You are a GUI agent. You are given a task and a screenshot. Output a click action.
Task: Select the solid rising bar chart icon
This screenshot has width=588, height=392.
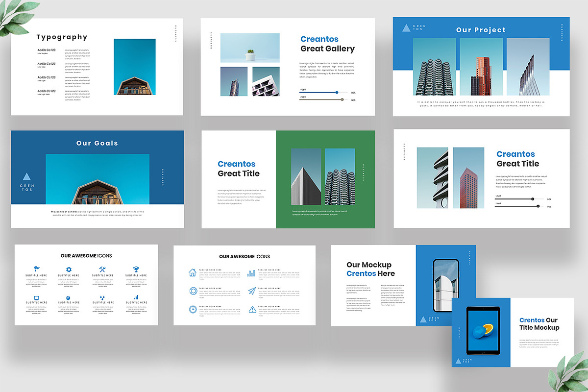136,297
